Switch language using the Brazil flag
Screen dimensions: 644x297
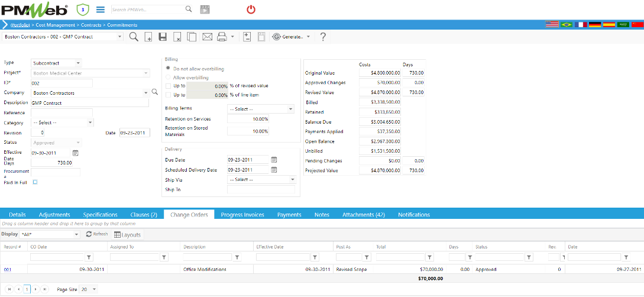(x=567, y=25)
